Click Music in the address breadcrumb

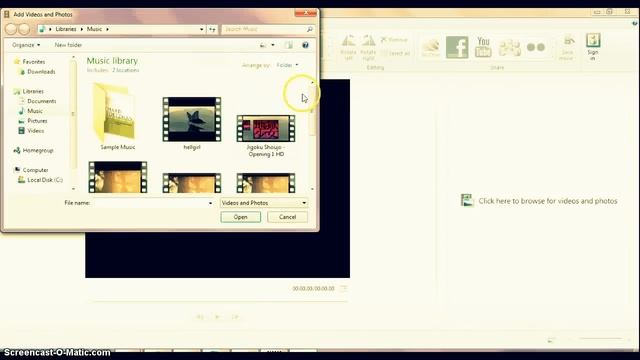[94, 29]
